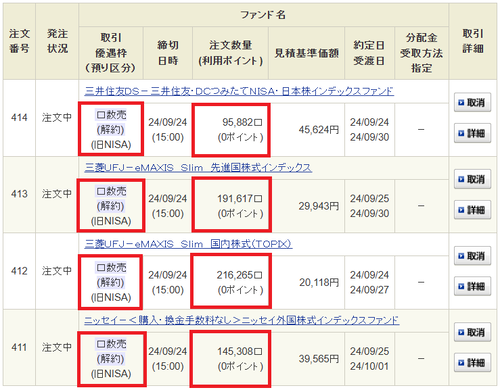Select order number 412

pos(19,271)
